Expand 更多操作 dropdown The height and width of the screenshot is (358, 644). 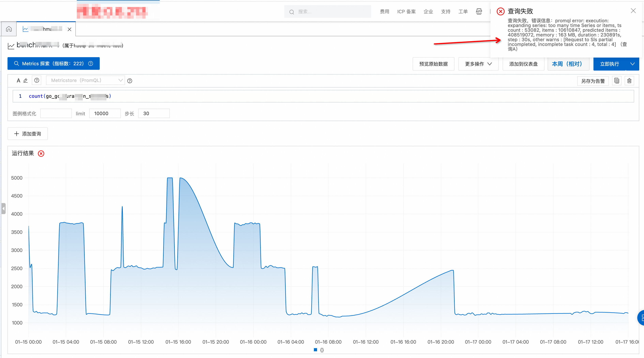click(x=478, y=64)
